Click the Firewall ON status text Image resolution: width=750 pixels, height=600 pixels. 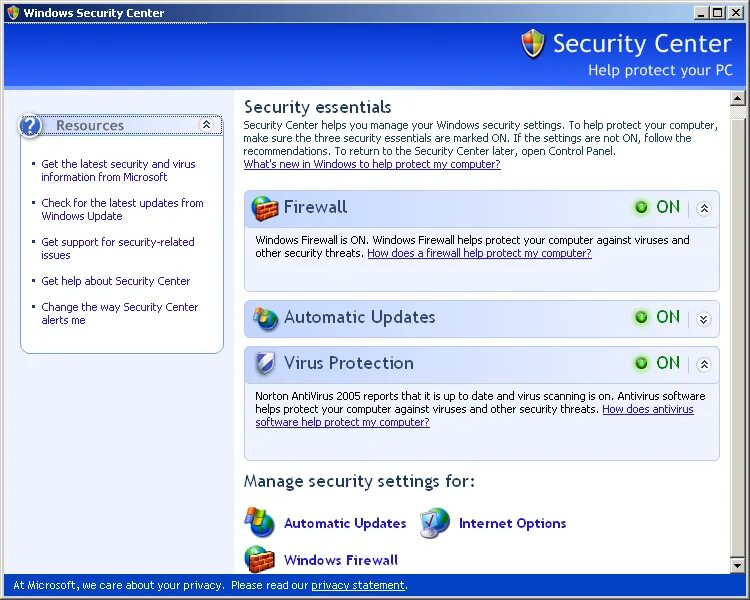[668, 207]
